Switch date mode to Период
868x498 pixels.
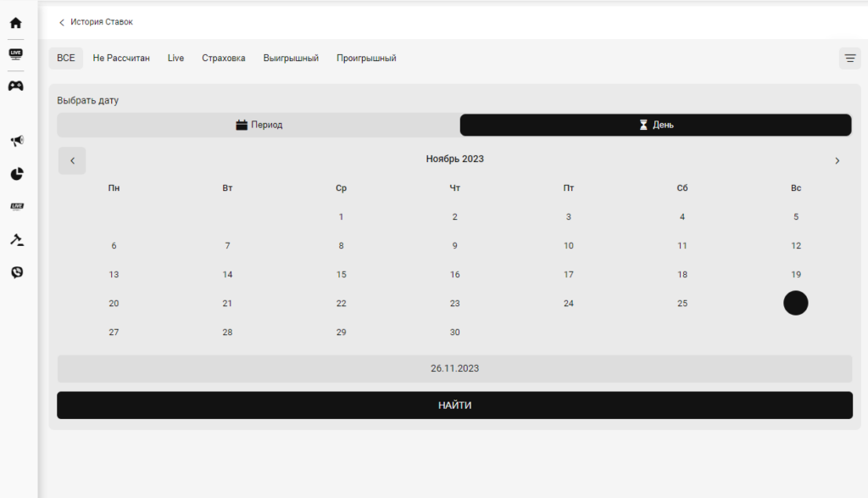coord(259,125)
